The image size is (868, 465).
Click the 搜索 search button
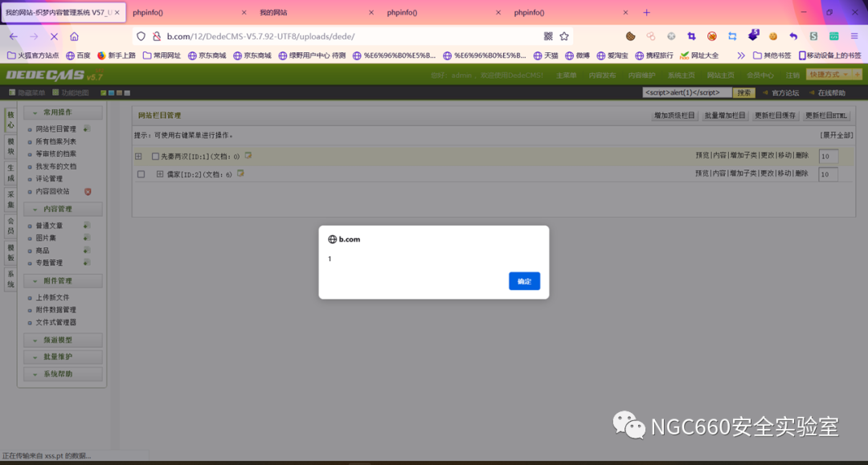(744, 93)
